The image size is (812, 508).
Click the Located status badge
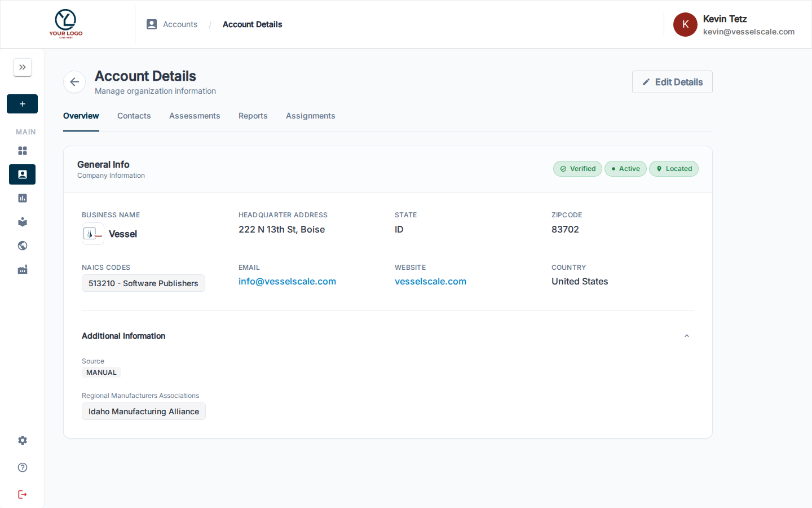[674, 169]
